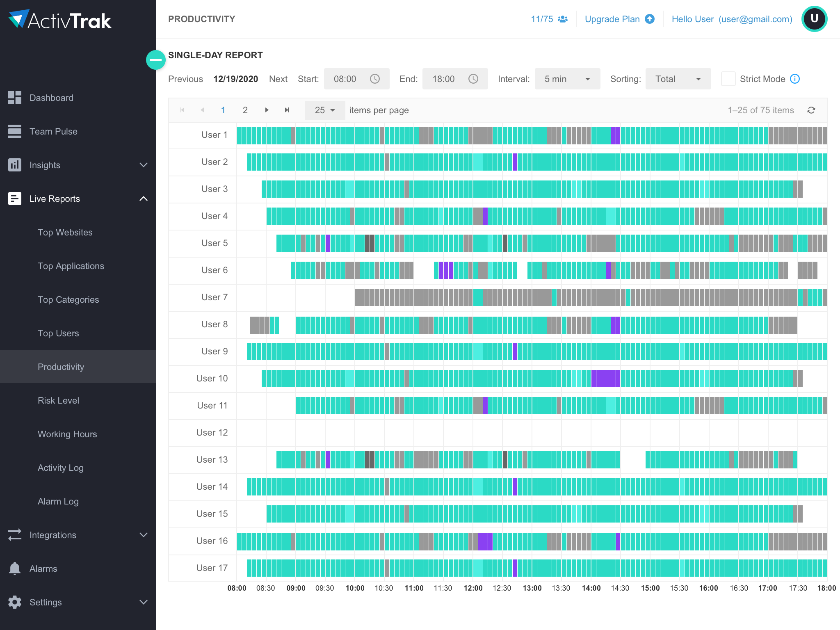Open the U user avatar menu
The height and width of the screenshot is (630, 840).
click(814, 18)
